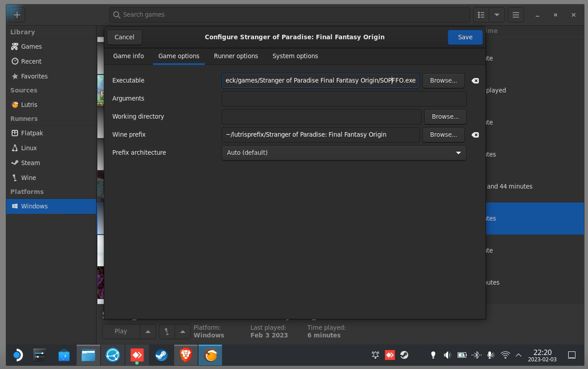Click the Working directory field
This screenshot has width=588, height=369.
(x=321, y=117)
